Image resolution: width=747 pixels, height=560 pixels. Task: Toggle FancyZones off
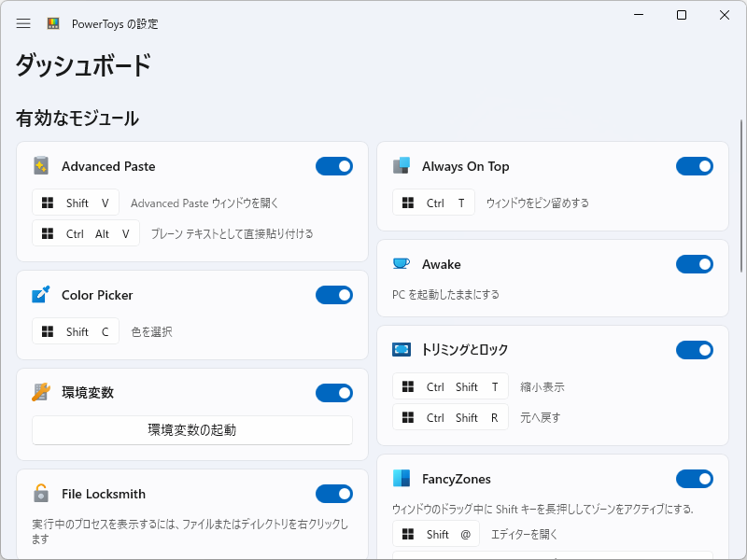[x=695, y=478]
